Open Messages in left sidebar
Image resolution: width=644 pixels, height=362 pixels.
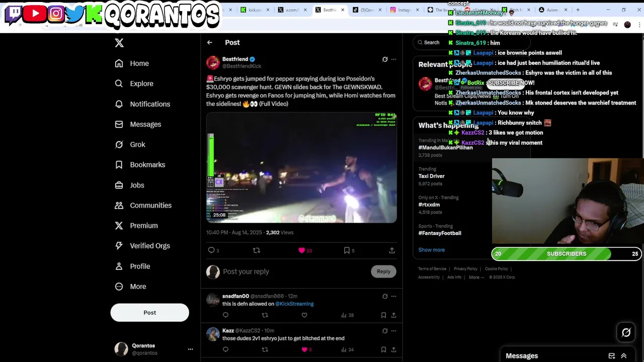pos(138,124)
